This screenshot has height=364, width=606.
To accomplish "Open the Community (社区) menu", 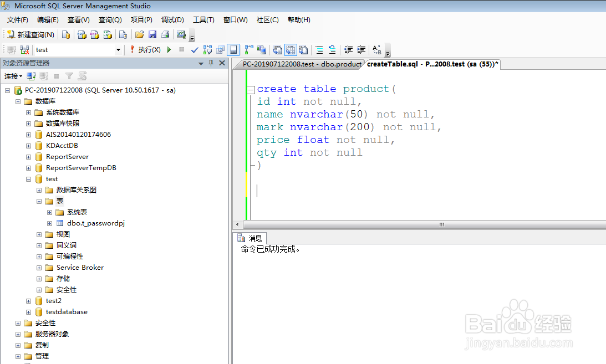I will (267, 20).
